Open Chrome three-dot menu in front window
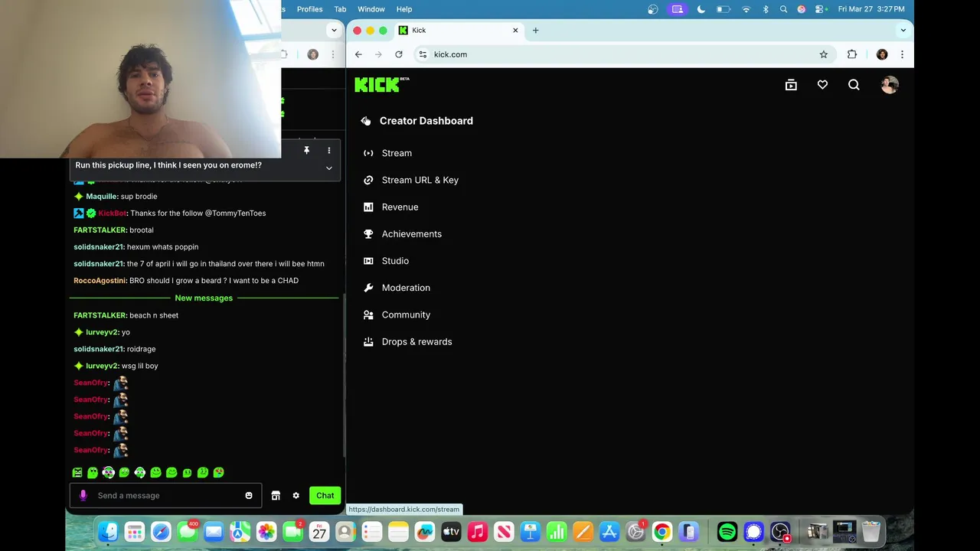This screenshot has height=551, width=980. tap(902, 54)
